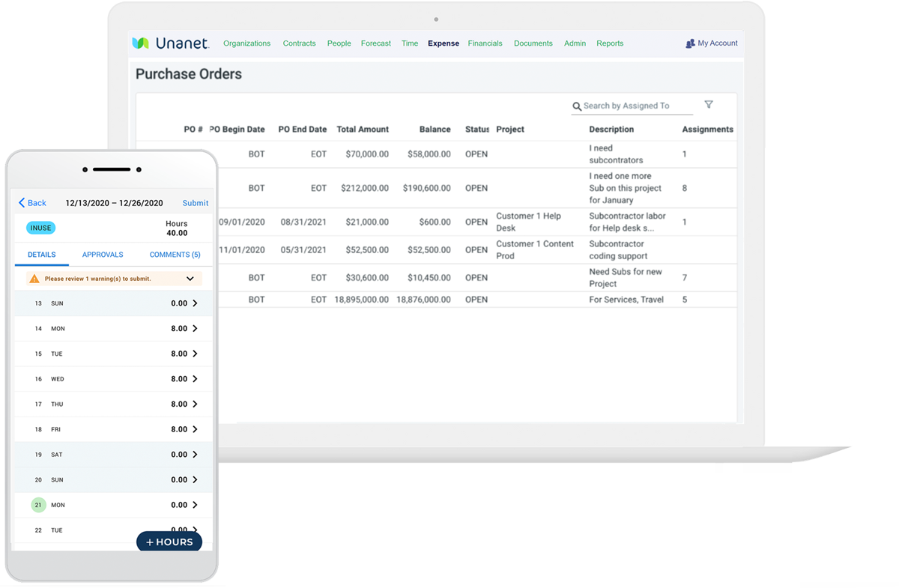899x588 pixels.
Task: Click the + HOURS button
Action: click(169, 542)
